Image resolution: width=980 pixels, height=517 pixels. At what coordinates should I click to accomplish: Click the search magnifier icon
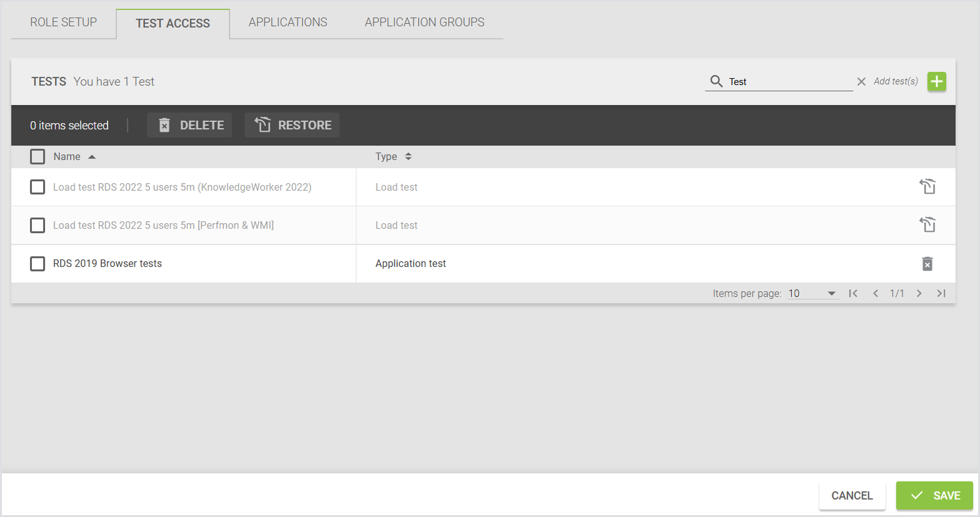coord(716,81)
